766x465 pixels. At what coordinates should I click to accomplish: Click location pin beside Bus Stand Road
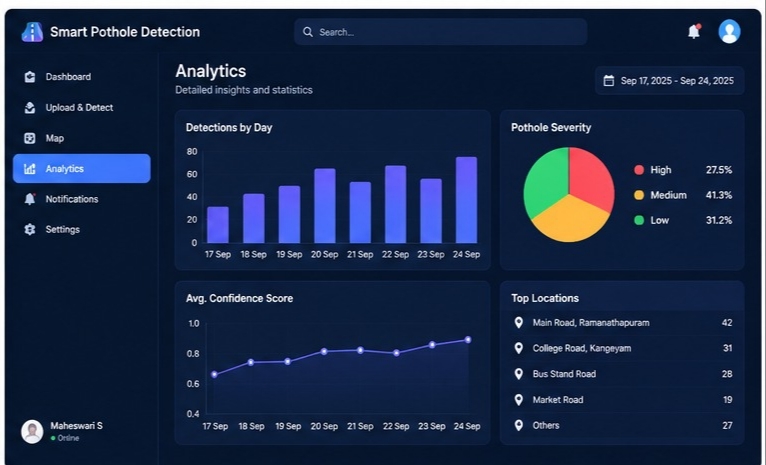(519, 374)
